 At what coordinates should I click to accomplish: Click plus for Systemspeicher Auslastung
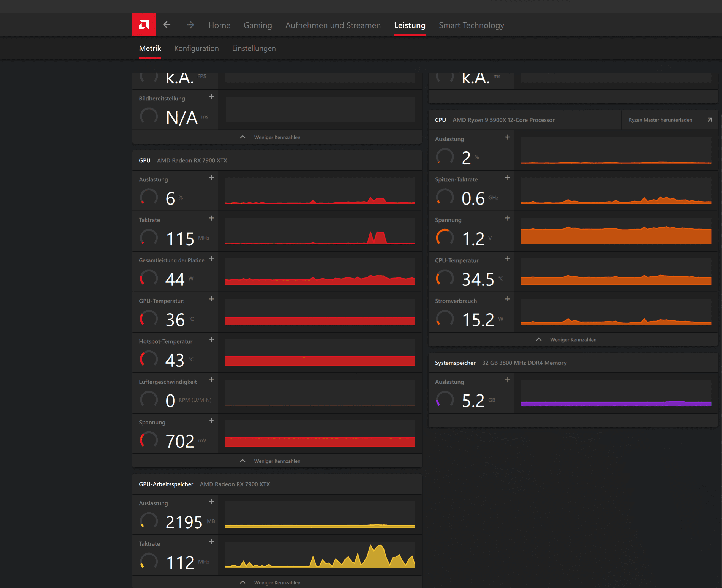point(508,380)
